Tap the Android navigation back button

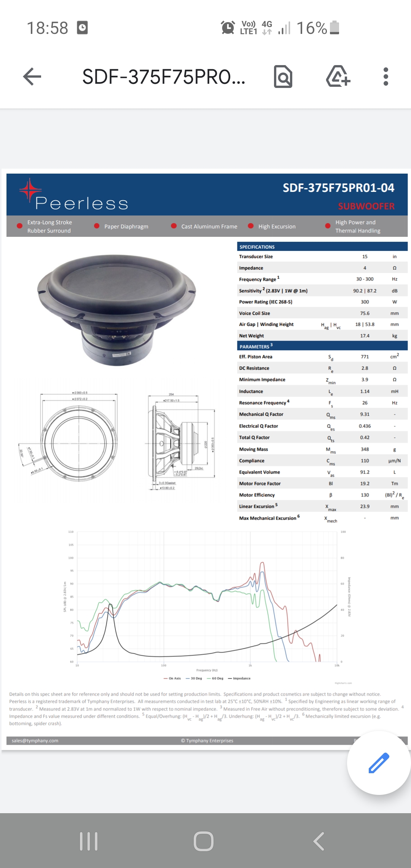[319, 841]
